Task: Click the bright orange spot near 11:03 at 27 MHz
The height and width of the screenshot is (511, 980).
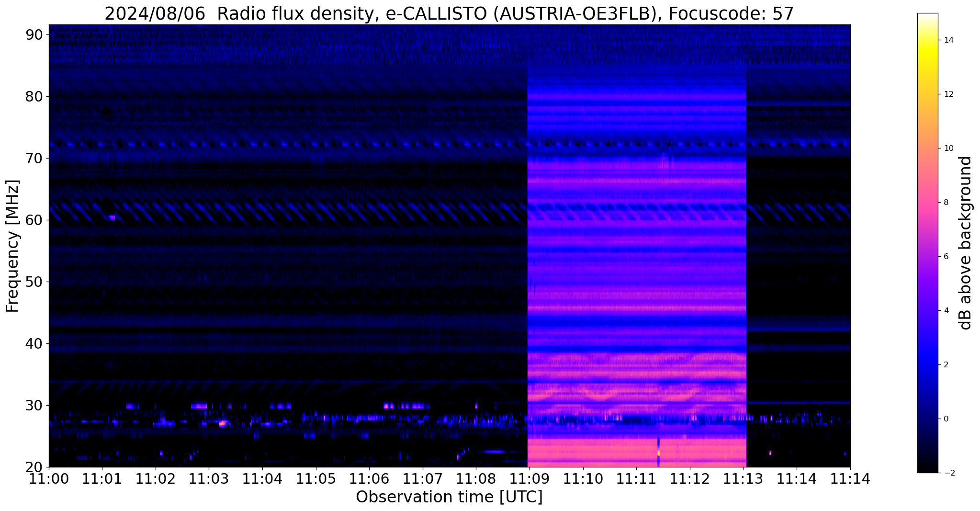Action: coord(222,423)
